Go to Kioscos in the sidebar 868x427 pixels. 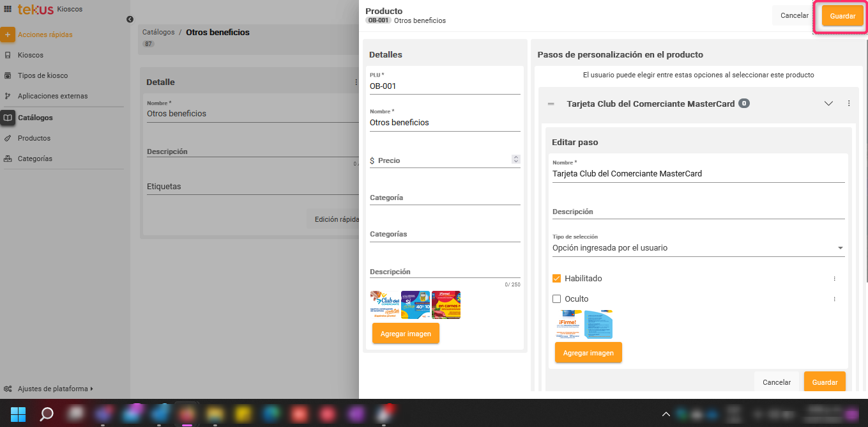pos(31,55)
